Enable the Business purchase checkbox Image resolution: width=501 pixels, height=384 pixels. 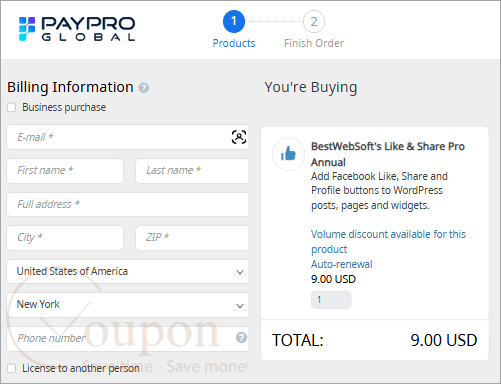[12, 107]
